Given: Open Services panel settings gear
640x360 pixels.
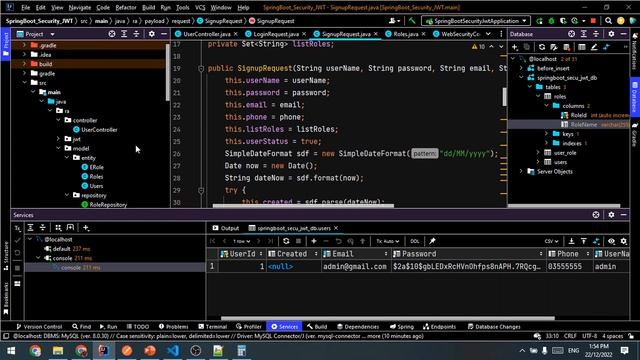Looking at the screenshot, I should click(x=611, y=215).
